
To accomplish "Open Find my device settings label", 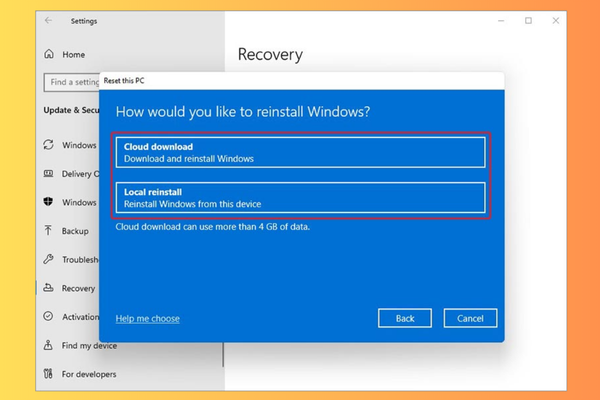I will 89,346.
